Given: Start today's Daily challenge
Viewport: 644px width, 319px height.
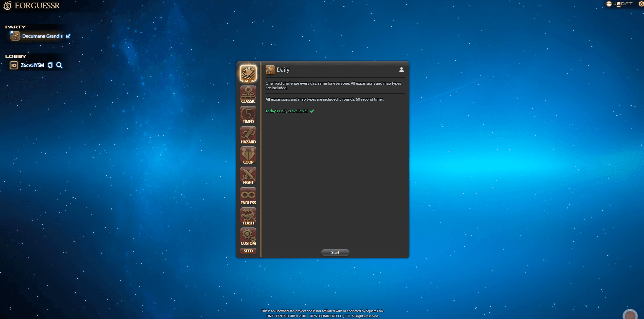Looking at the screenshot, I should 335,252.
